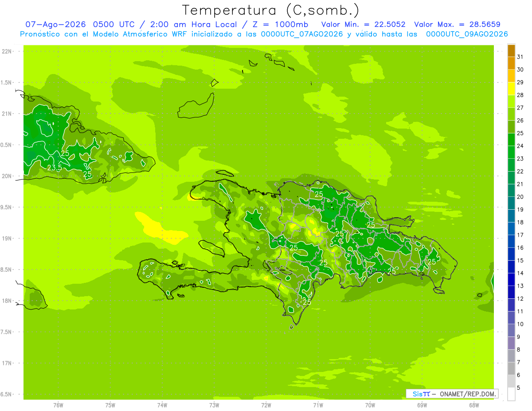Click the "ONAMET/REP.DOM." credit label
Image resolution: width=532 pixels, height=411 pixels.
click(467, 394)
